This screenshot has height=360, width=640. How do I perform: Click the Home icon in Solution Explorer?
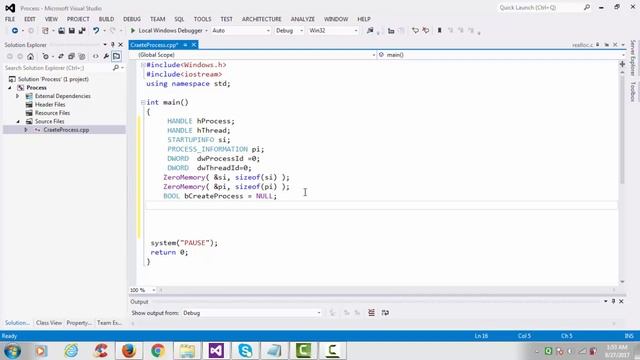tap(31, 56)
